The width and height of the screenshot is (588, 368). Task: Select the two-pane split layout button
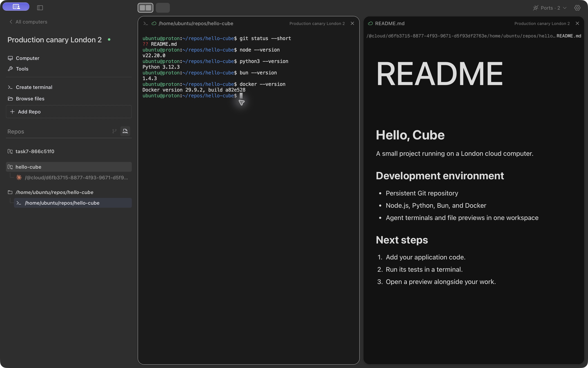(x=145, y=8)
